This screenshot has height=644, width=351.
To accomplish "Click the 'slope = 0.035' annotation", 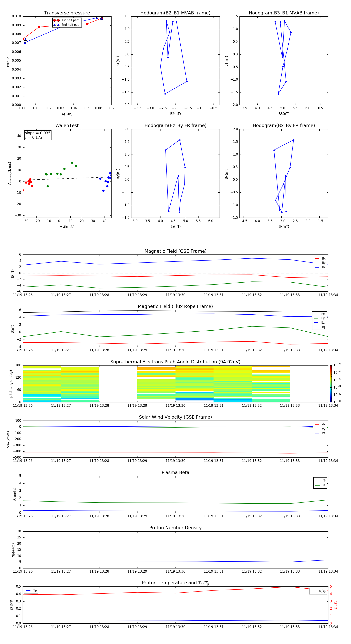I will coord(37,133).
